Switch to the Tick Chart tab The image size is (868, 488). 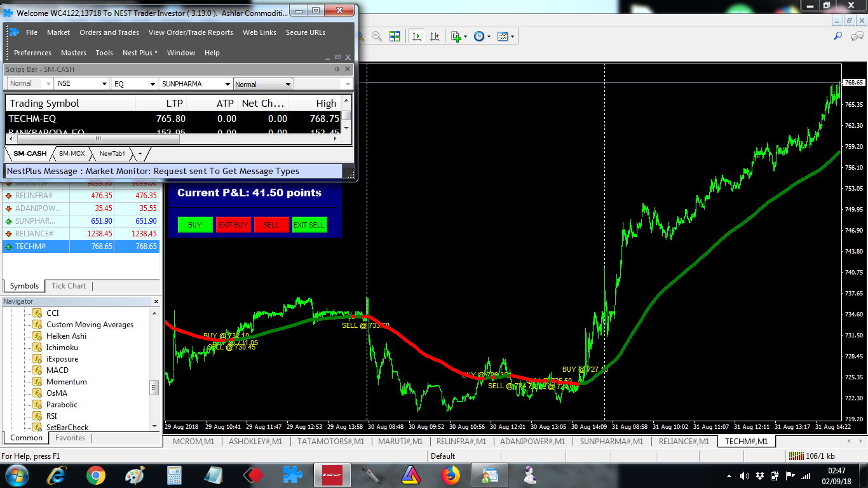(69, 286)
